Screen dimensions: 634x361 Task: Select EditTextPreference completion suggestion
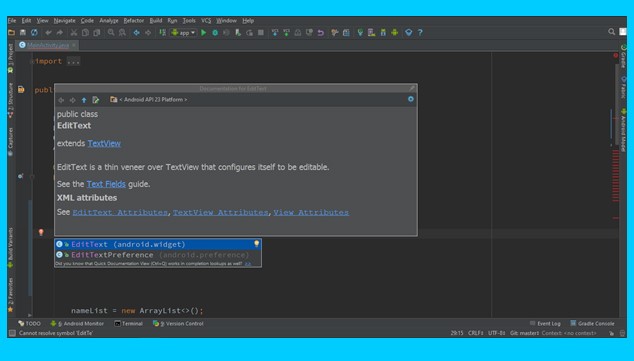pyautogui.click(x=158, y=255)
